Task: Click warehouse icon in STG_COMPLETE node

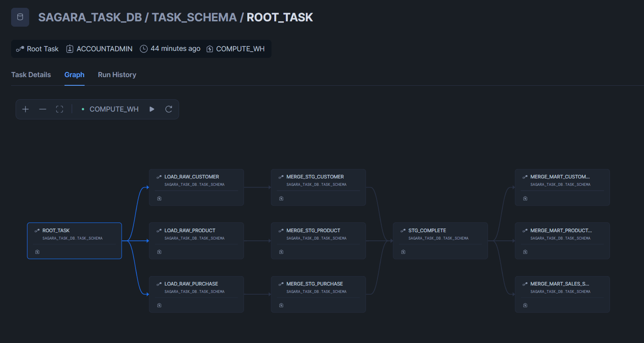Action: [x=403, y=252]
